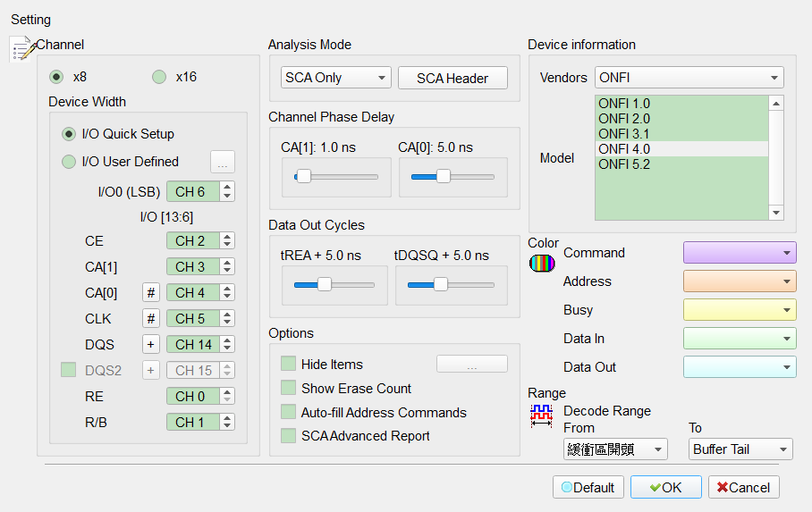Click the CE channel CH 2 stepper
Screen dimensions: 812x512
(x=227, y=240)
